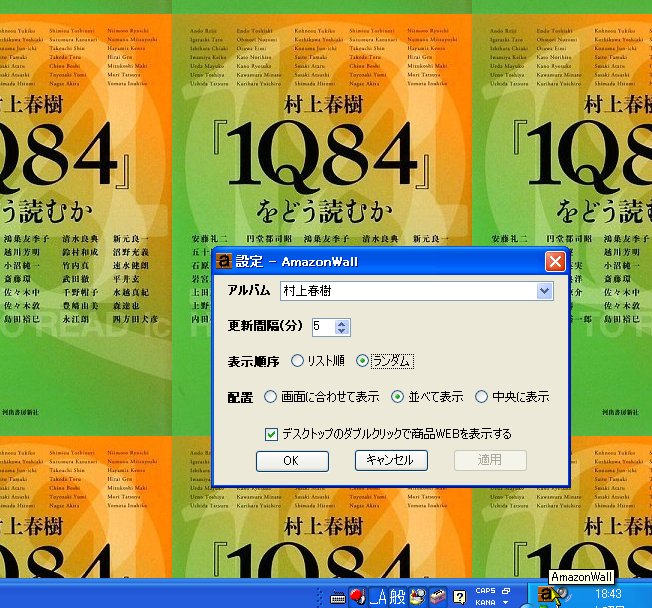Click the language bar restore icon
This screenshot has width=652, height=608.
tap(506, 591)
